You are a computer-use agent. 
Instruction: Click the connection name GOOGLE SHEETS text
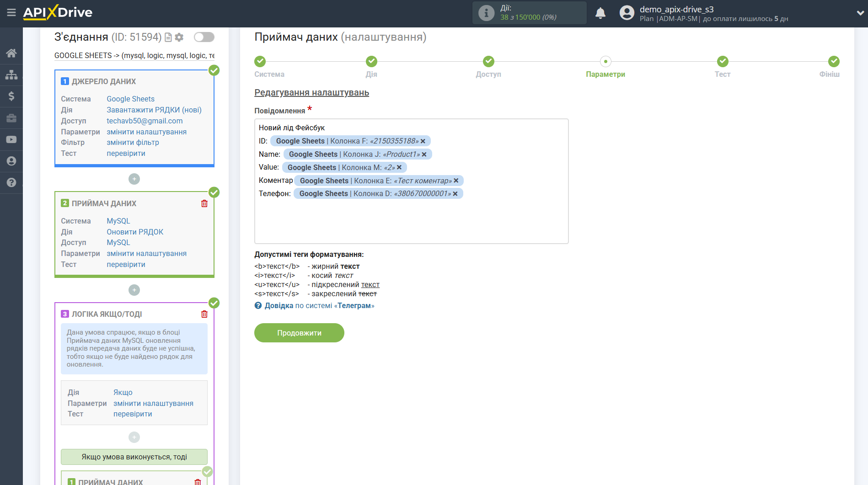tap(134, 55)
